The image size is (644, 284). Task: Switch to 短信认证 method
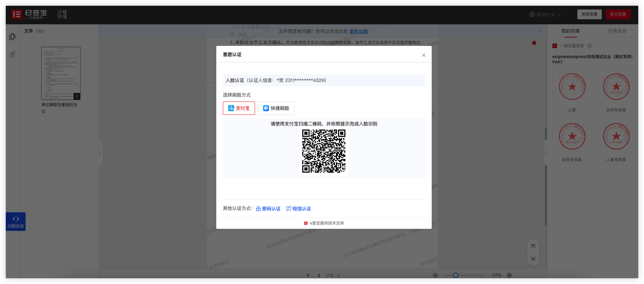pos(299,209)
